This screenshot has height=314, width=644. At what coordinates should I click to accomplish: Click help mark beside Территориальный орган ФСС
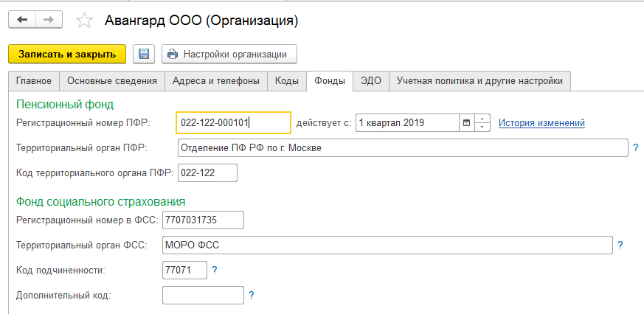[620, 245]
